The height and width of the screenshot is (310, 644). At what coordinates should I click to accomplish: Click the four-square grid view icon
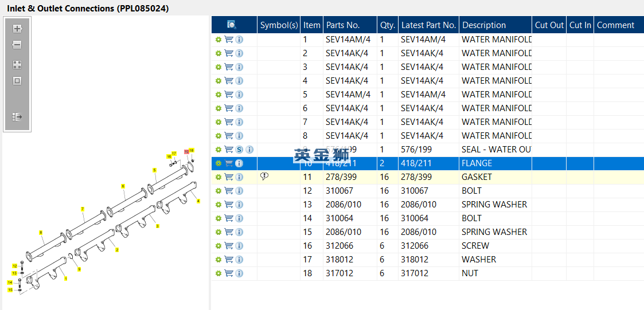[17, 65]
